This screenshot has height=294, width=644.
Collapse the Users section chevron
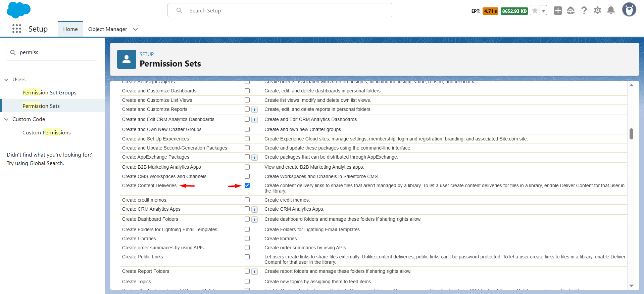point(6,80)
